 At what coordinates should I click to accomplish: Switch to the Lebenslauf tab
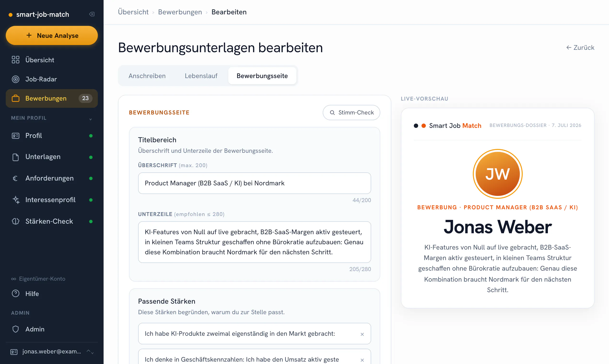201,76
